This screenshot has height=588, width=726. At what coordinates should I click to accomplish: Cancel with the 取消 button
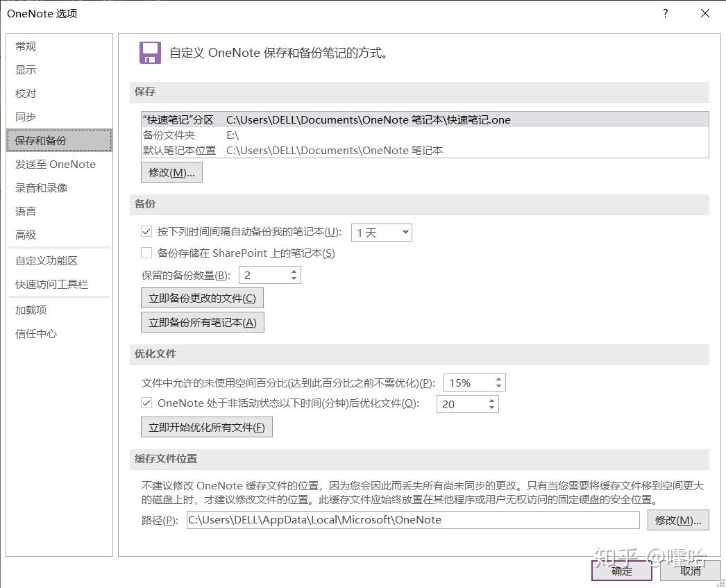[691, 571]
